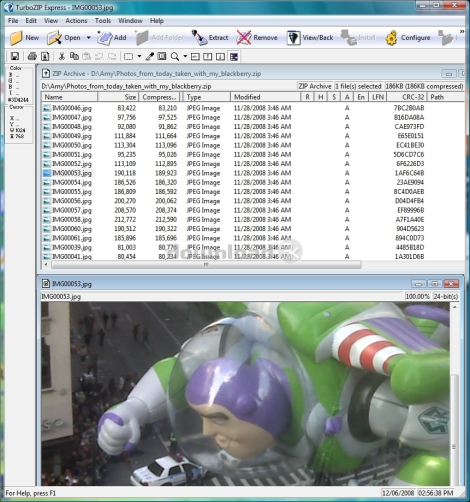Click the Save floppy disk icon
The height and width of the screenshot is (502, 470).
(15, 56)
